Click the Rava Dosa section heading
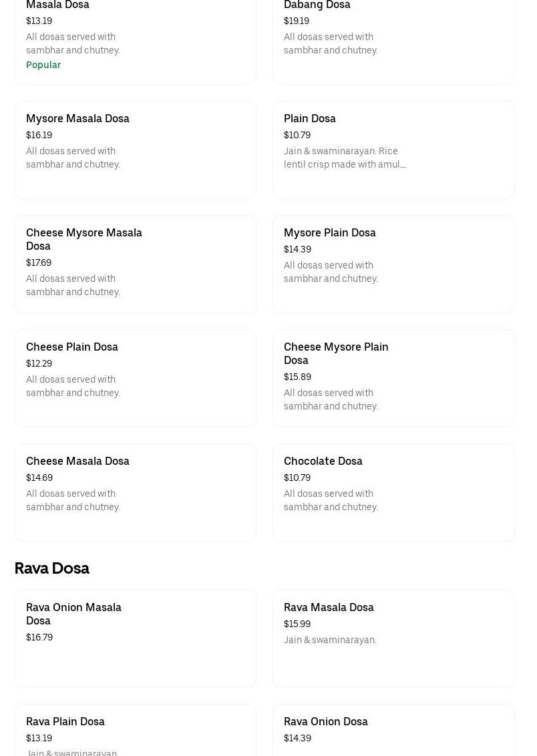Image resolution: width=537 pixels, height=756 pixels. [x=52, y=568]
